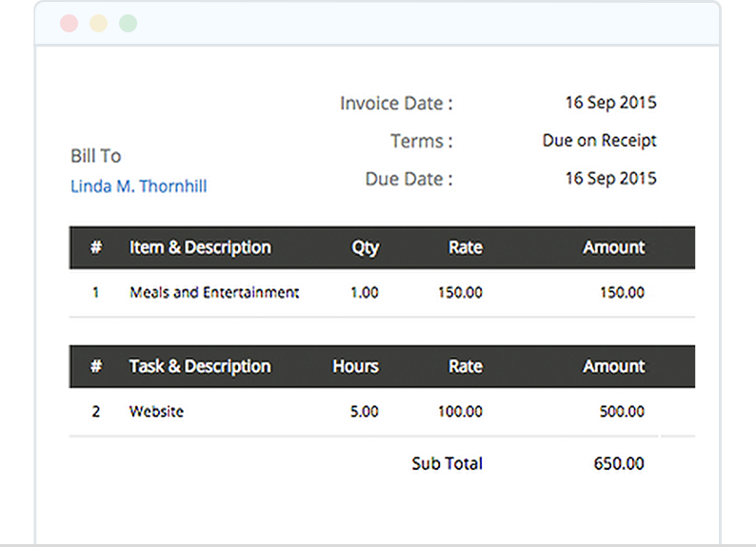Select the Meals and Entertainment line item

click(214, 293)
